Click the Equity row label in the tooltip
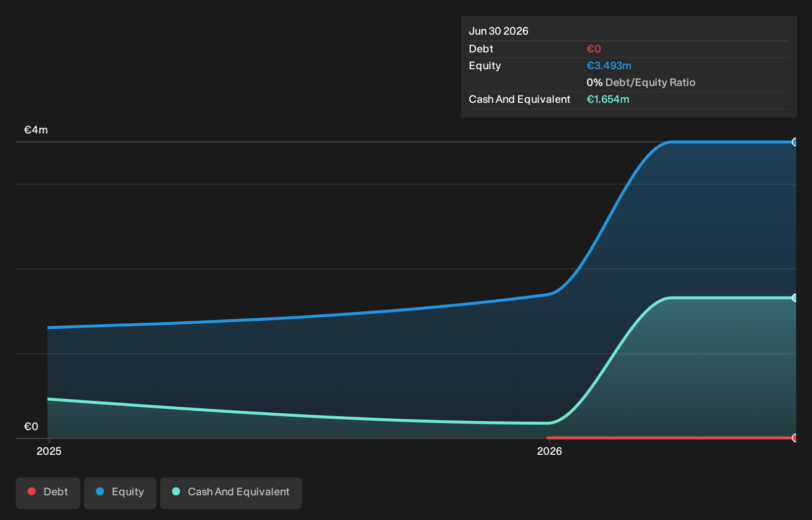This screenshot has height=520, width=812. point(485,66)
